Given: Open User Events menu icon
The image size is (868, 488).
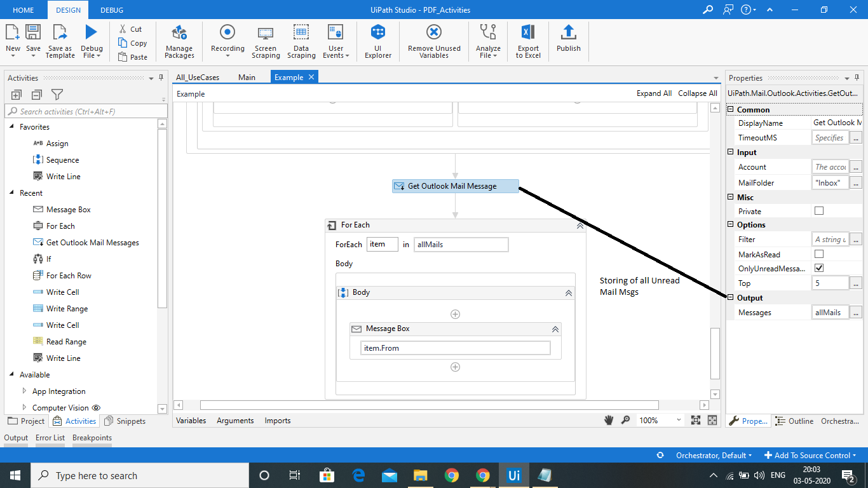Looking at the screenshot, I should [x=336, y=32].
